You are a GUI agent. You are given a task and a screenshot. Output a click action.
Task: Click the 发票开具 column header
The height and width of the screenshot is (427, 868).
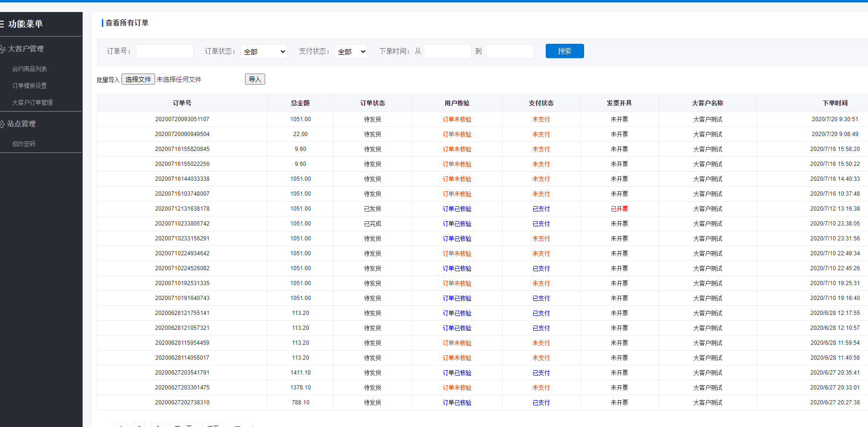[x=619, y=103]
